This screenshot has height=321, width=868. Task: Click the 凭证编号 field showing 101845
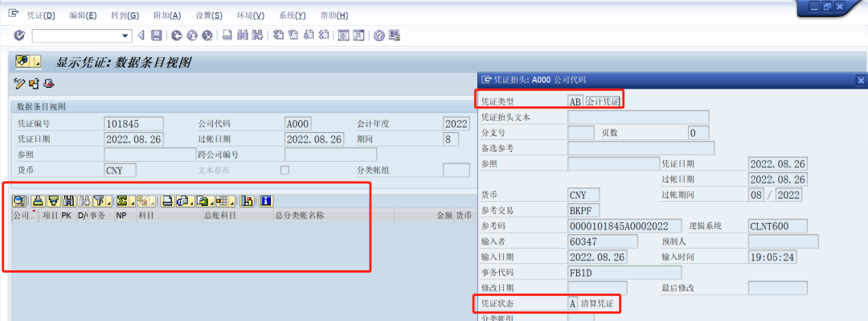point(133,123)
